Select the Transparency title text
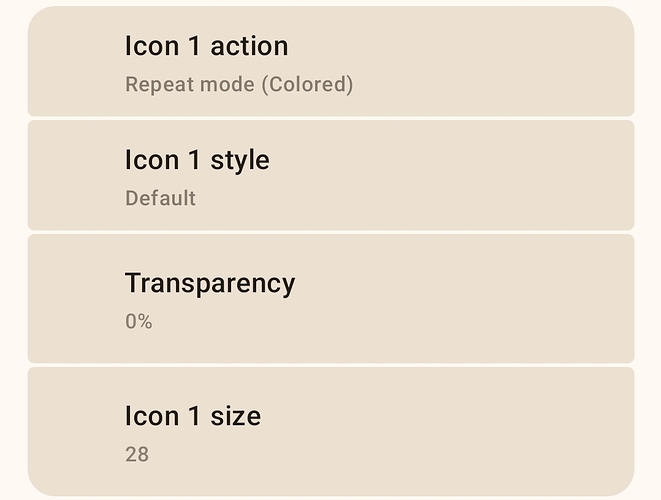661x500 pixels. (x=210, y=283)
